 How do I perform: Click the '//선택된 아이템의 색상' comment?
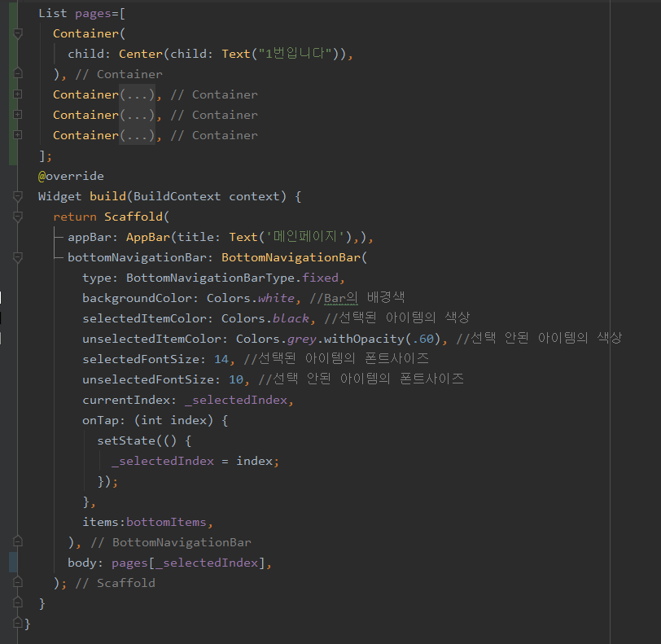397,318
